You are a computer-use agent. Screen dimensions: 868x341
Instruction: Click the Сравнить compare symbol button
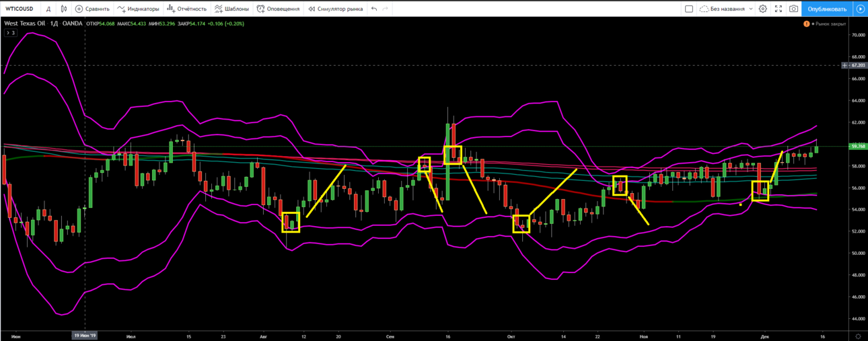(92, 9)
